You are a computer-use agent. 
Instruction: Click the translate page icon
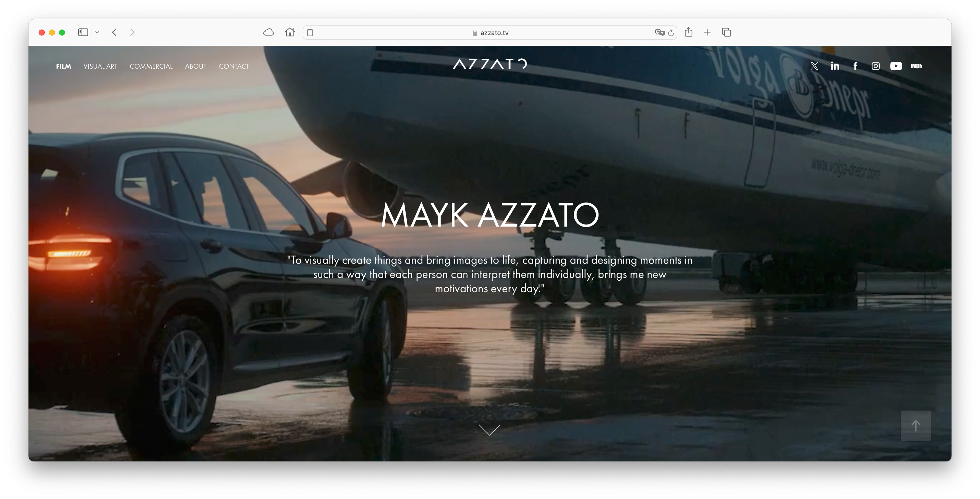pyautogui.click(x=659, y=33)
